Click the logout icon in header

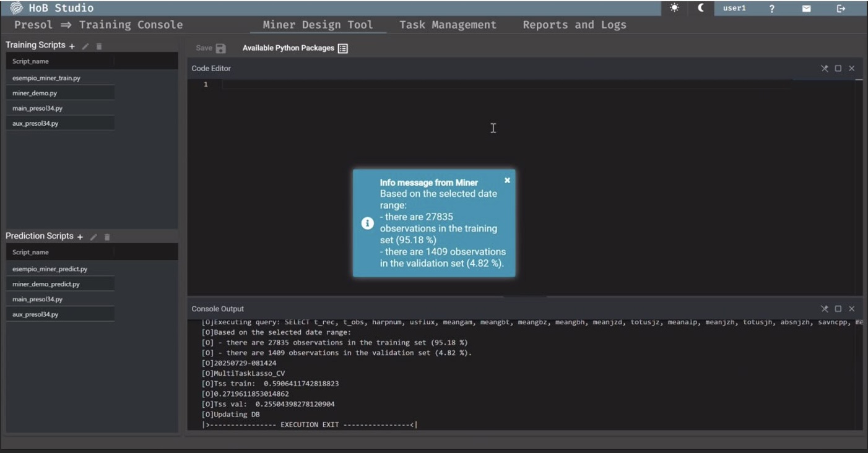[841, 9]
